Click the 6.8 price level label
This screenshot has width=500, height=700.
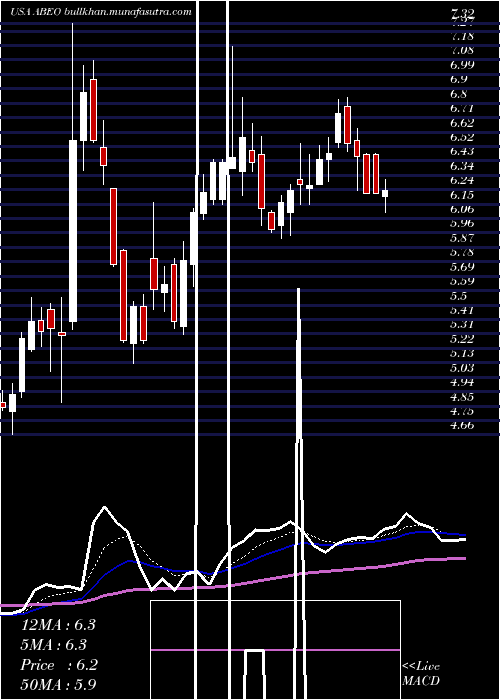point(459,94)
